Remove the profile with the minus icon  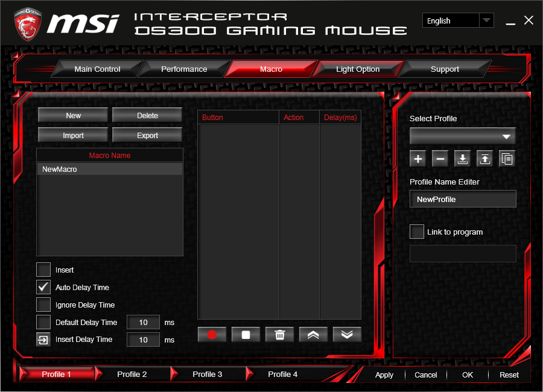(x=440, y=159)
